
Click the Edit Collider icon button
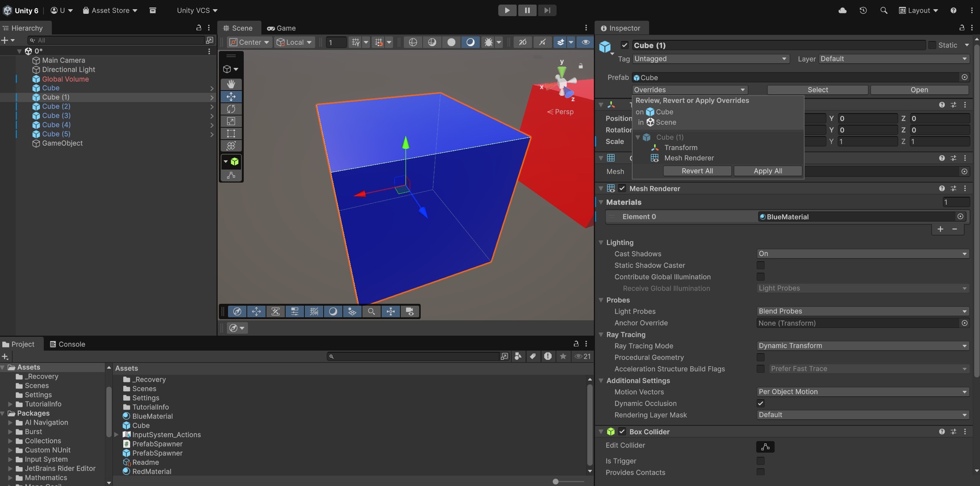click(x=765, y=446)
